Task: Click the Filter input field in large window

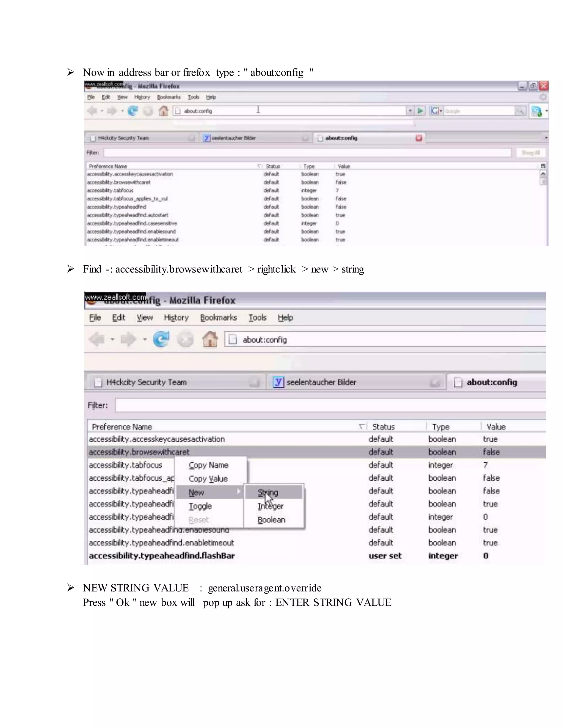Action: pos(330,405)
